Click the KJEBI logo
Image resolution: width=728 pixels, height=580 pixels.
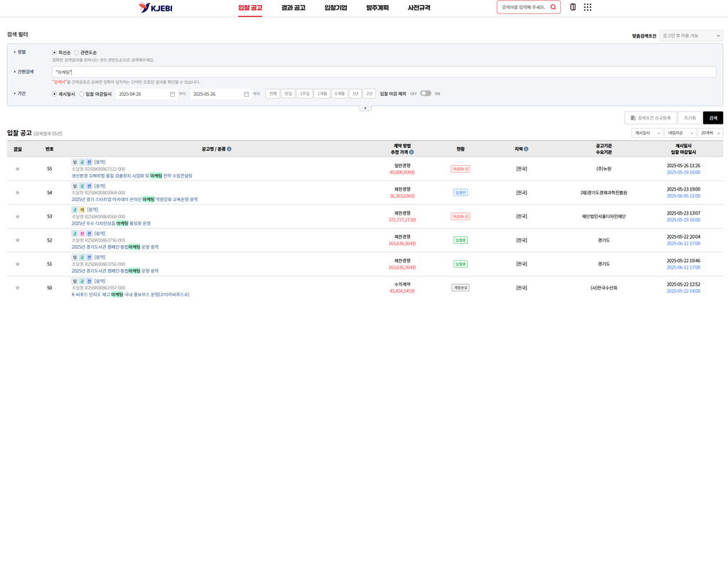click(156, 7)
